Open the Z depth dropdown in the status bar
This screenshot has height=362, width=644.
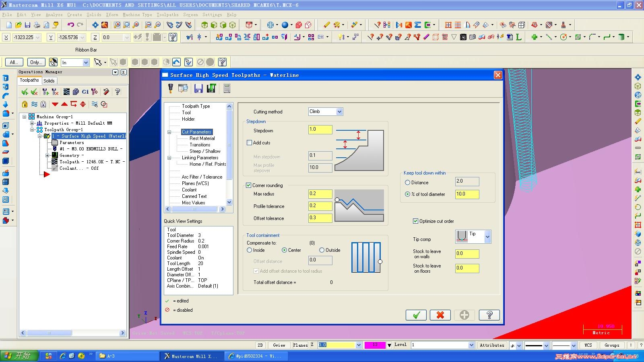[x=359, y=345]
